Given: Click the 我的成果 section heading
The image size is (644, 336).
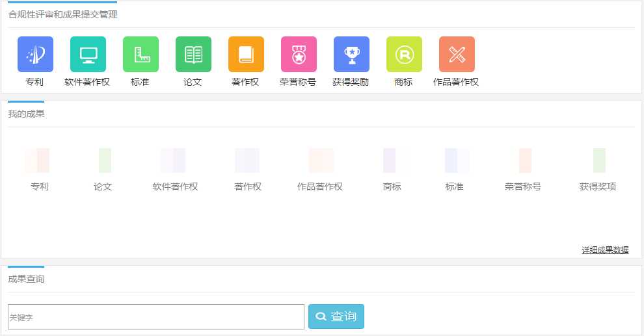Looking at the screenshot, I should [26, 114].
